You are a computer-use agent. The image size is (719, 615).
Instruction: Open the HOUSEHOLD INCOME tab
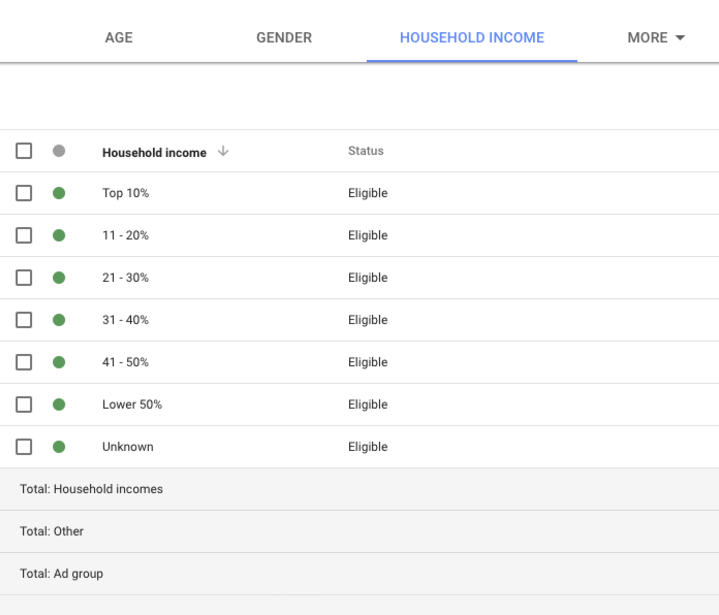(x=472, y=38)
